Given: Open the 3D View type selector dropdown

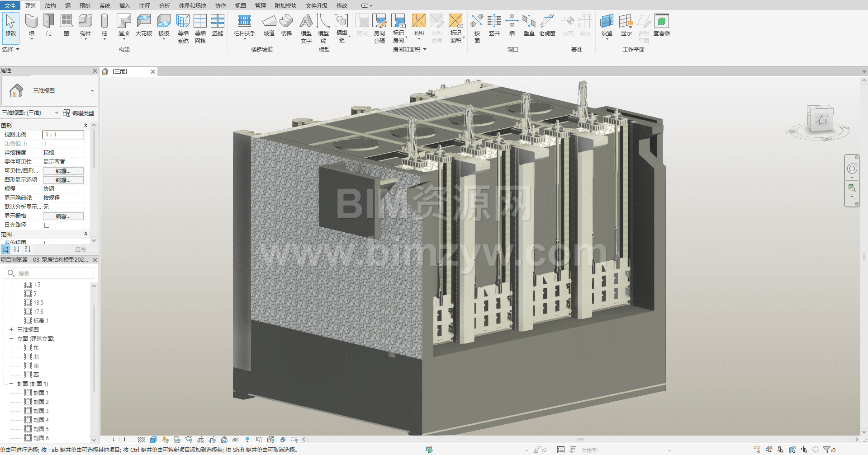Looking at the screenshot, I should [92, 91].
